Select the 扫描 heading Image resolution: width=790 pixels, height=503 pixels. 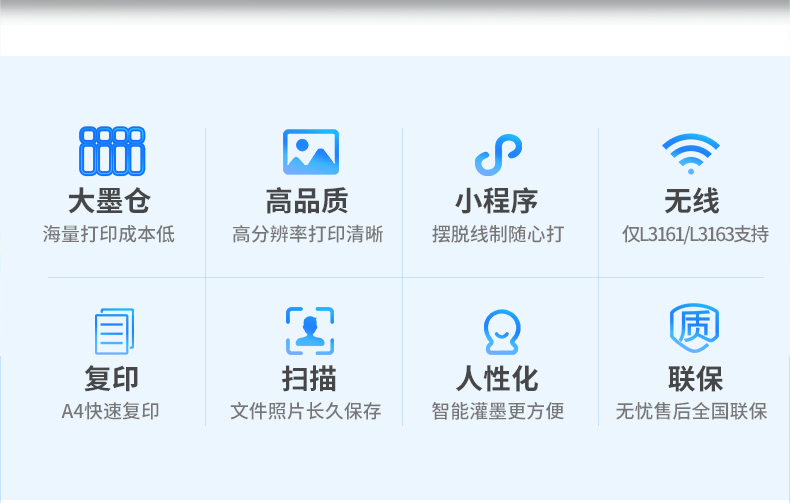coord(309,379)
